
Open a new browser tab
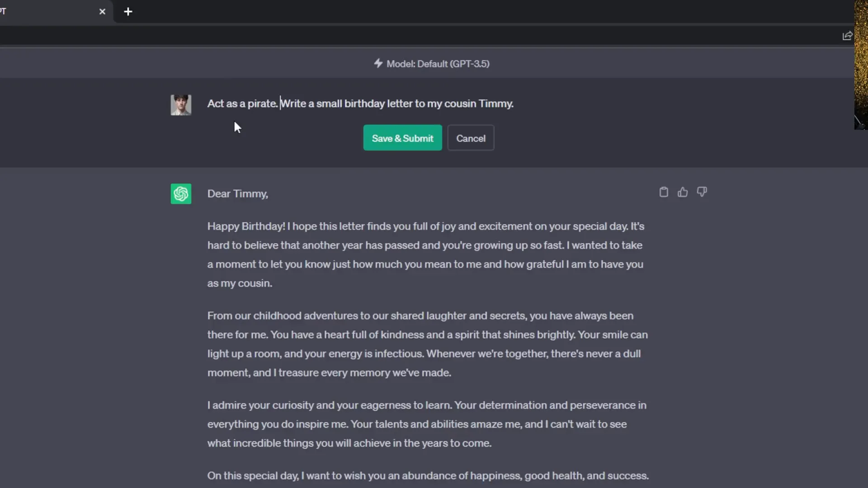tap(128, 12)
